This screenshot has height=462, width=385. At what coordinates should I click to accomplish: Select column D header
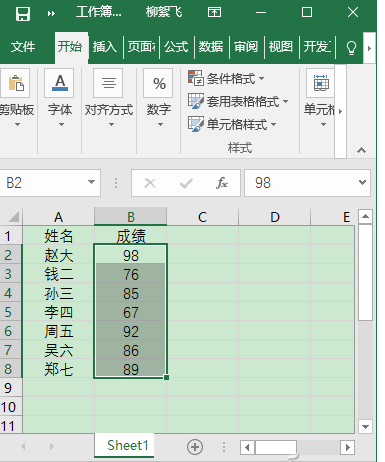tap(274, 217)
